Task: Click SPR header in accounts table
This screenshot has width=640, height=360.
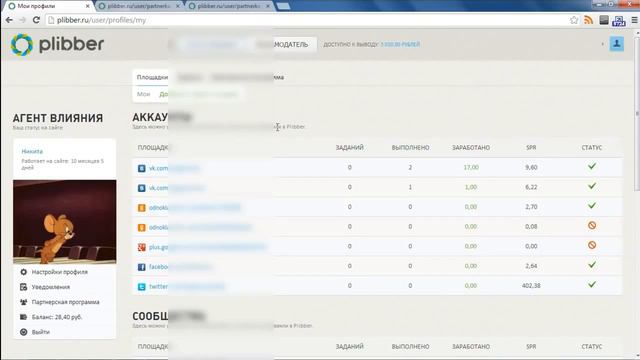Action: 531,148
